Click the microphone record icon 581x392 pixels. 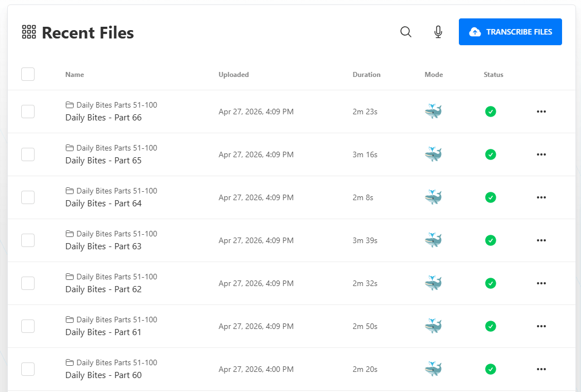click(438, 32)
